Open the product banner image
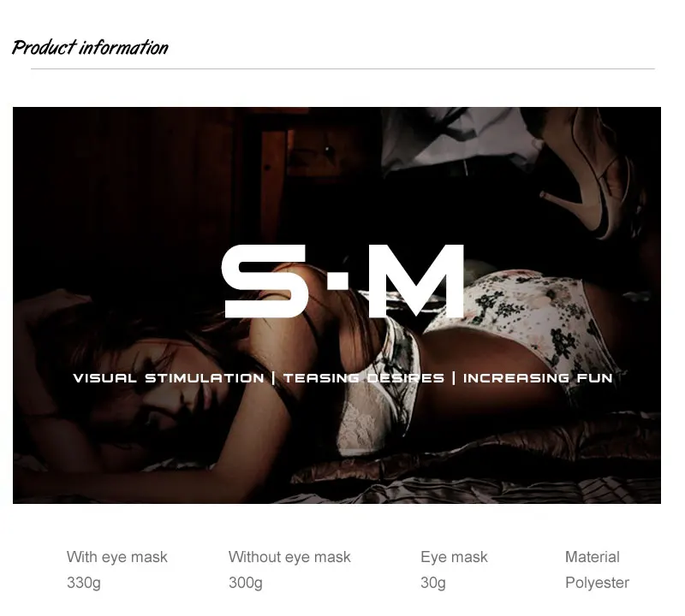Viewport: 685px width, 616px height. [x=337, y=305]
